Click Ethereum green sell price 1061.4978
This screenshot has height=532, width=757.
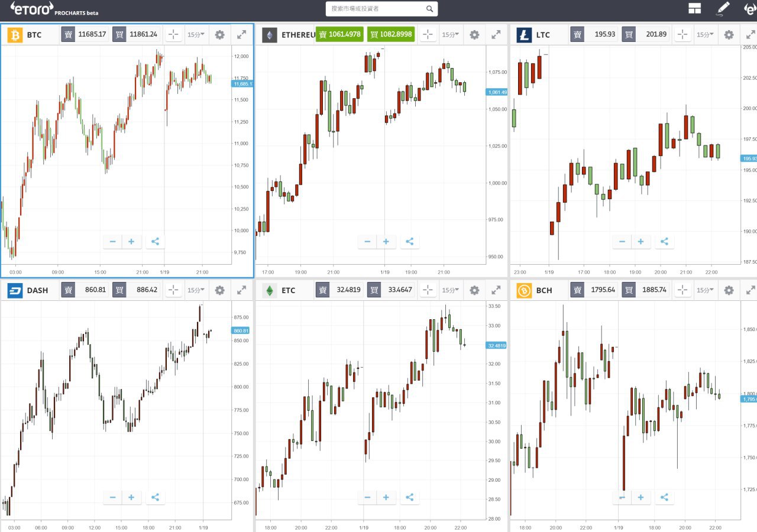(339, 35)
